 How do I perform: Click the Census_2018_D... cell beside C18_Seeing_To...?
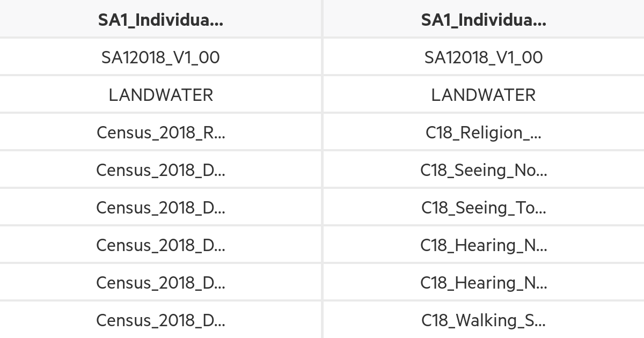161,208
